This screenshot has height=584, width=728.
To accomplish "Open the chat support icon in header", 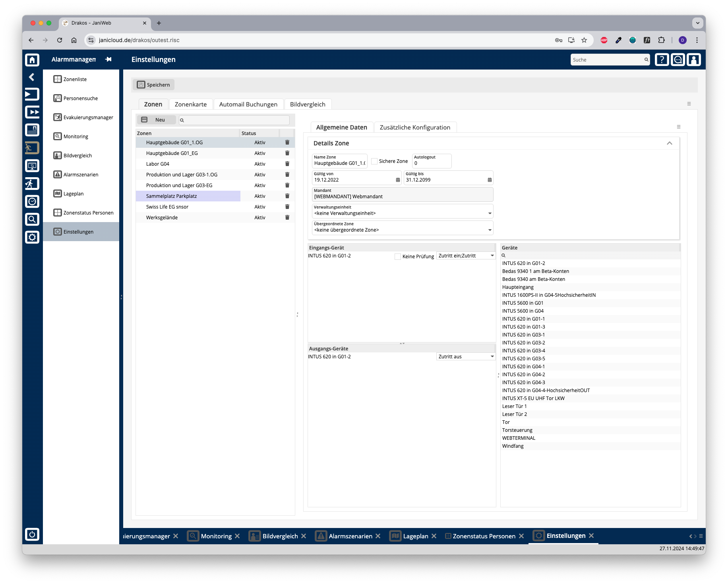I will pos(678,60).
